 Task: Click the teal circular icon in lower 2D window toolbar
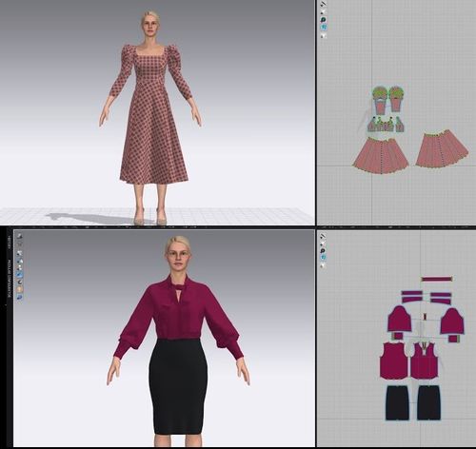pos(323,258)
